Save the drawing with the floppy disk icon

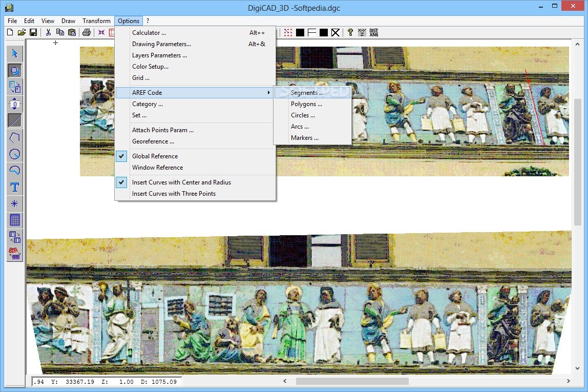(x=33, y=33)
